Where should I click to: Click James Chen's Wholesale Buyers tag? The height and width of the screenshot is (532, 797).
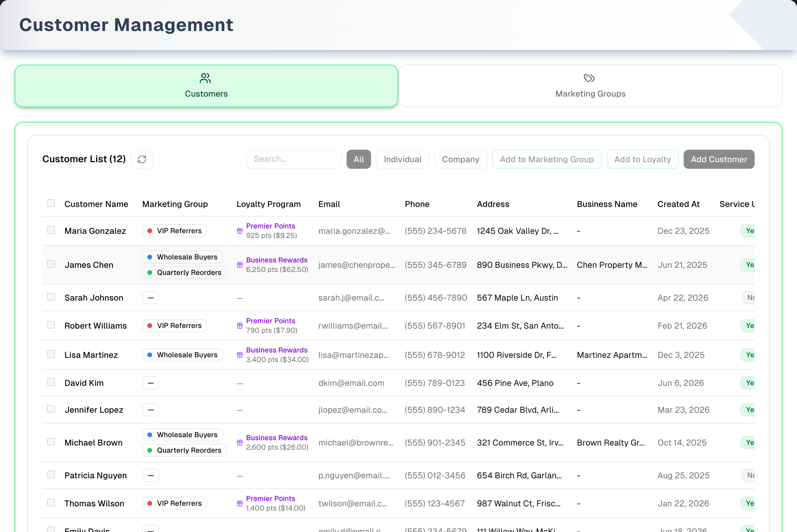[182, 257]
